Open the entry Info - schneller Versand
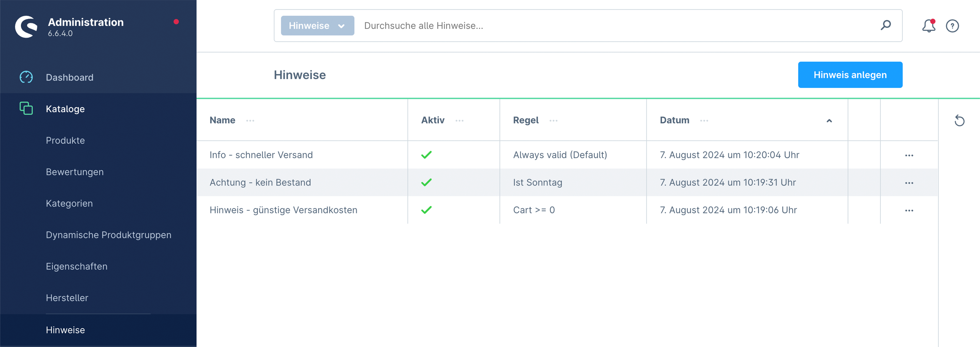 (261, 155)
